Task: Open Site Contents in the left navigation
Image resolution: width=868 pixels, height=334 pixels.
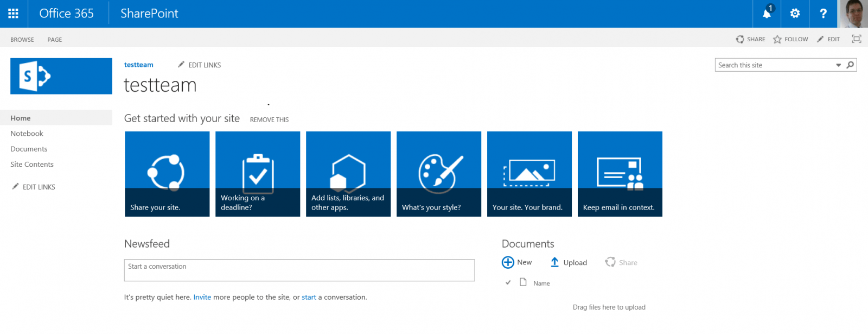Action: click(32, 165)
